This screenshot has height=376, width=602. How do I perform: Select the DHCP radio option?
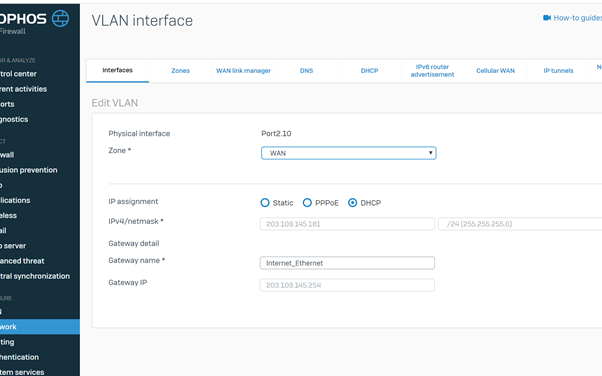click(x=352, y=202)
